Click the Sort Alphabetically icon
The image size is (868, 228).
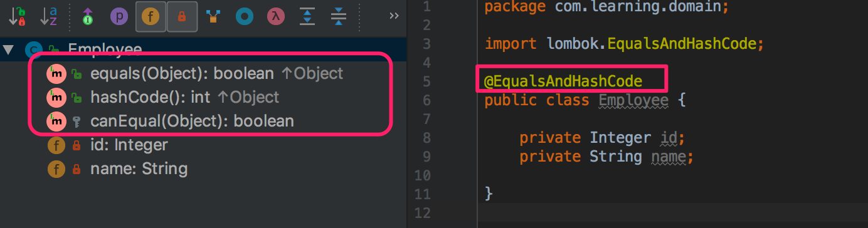click(x=49, y=17)
